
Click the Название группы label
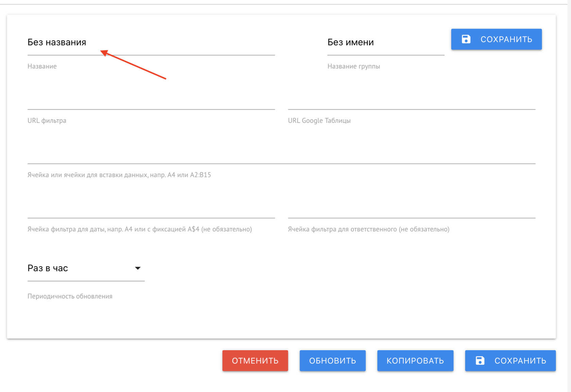[353, 66]
